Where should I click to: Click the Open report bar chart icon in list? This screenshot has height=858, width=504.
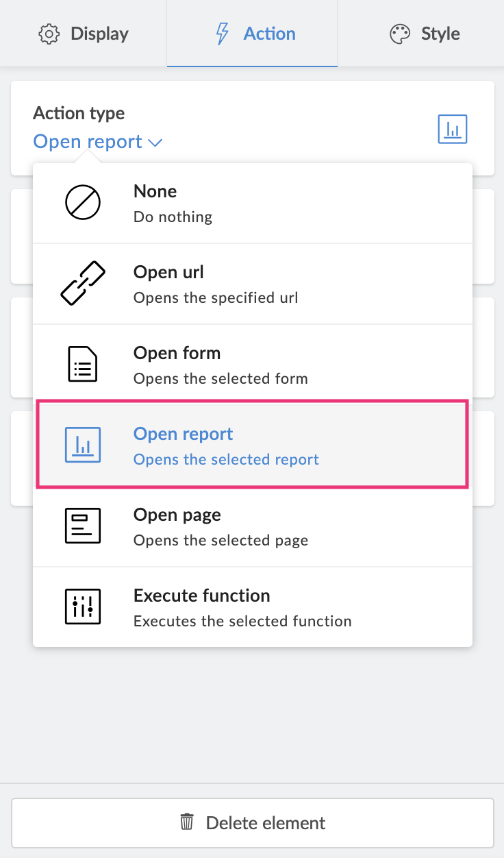pyautogui.click(x=83, y=445)
